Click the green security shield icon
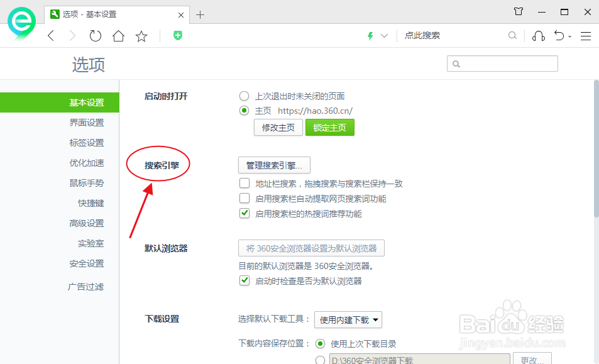 178,36
